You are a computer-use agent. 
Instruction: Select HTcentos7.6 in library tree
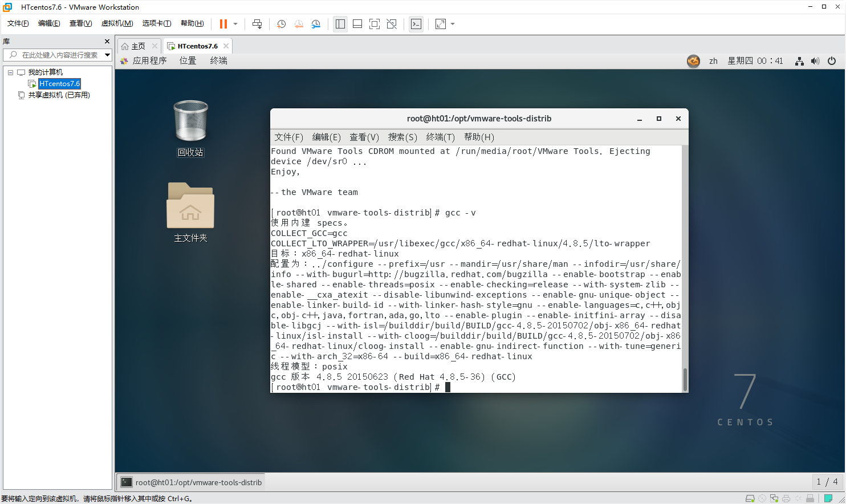(59, 84)
